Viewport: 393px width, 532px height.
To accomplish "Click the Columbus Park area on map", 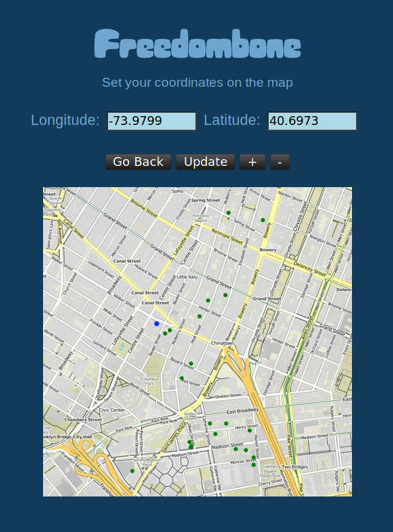I will pyautogui.click(x=150, y=380).
